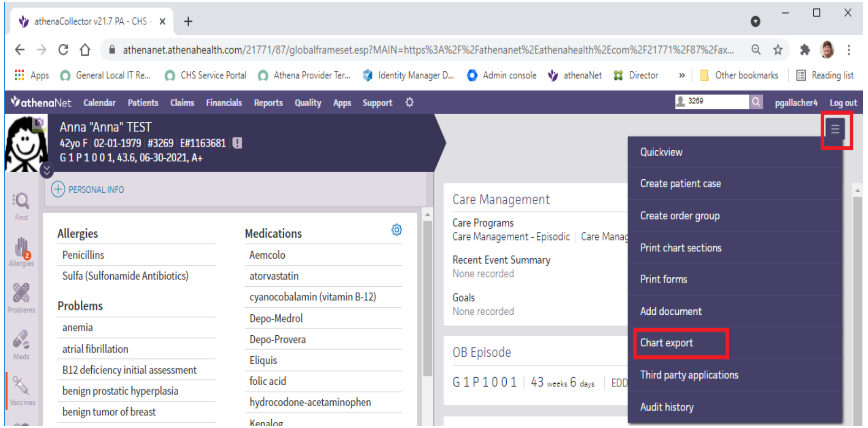Image resolution: width=868 pixels, height=428 pixels.
Task: Open the Claims menu
Action: point(182,103)
